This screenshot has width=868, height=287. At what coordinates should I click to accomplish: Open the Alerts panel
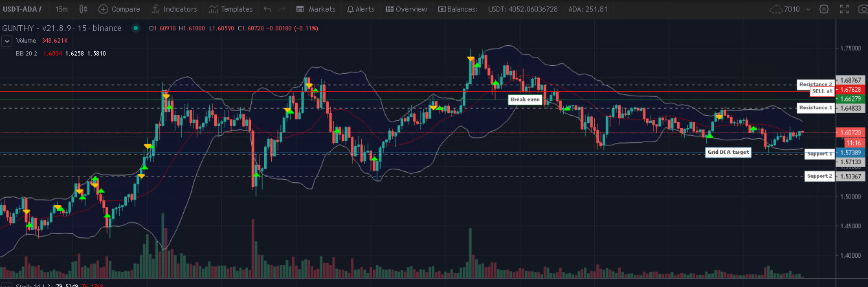tap(361, 10)
